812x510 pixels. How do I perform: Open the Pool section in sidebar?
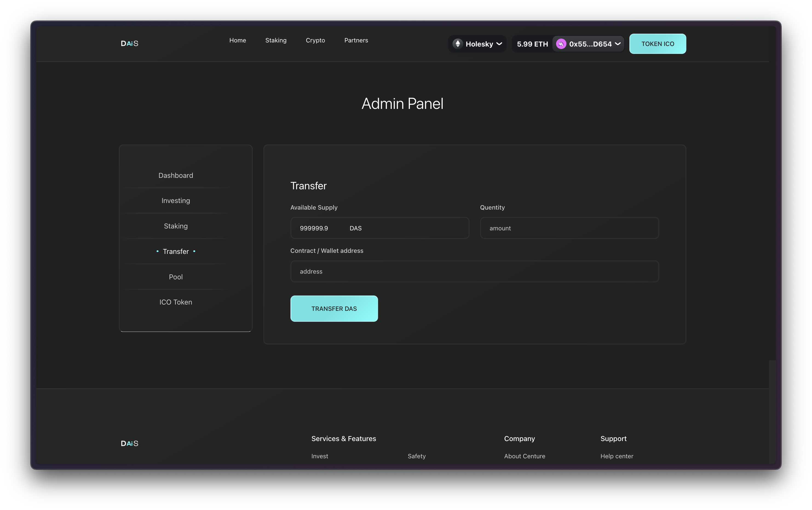point(176,277)
